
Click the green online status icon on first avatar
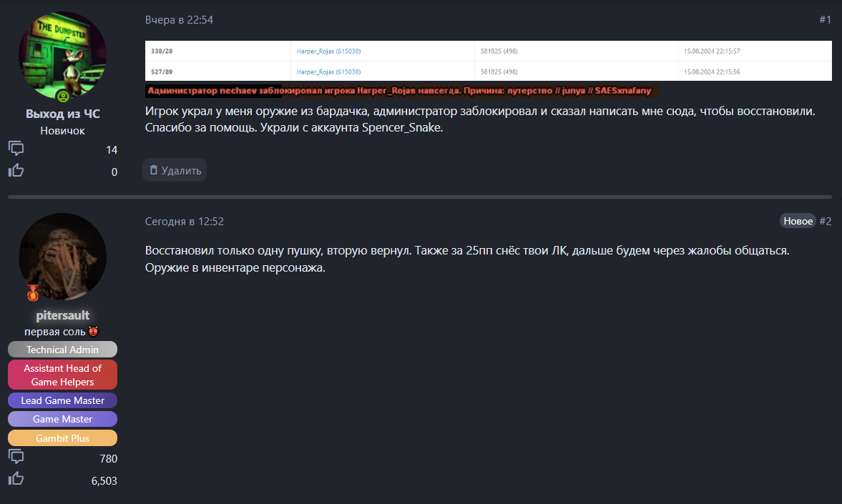[x=63, y=97]
